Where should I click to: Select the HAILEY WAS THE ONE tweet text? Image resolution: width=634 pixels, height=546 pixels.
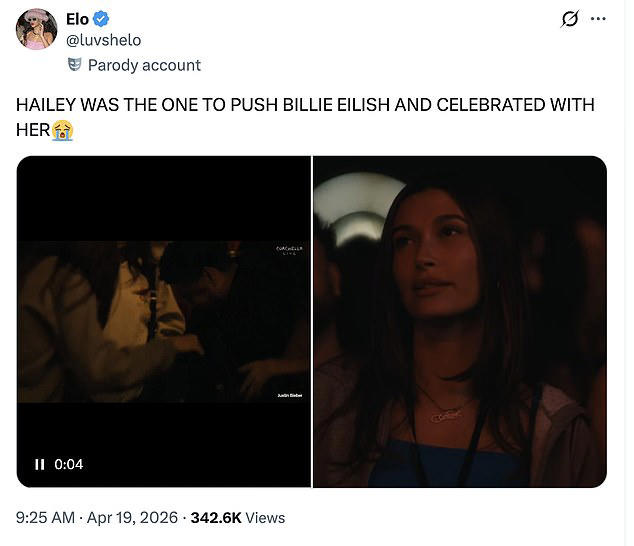[x=305, y=117]
